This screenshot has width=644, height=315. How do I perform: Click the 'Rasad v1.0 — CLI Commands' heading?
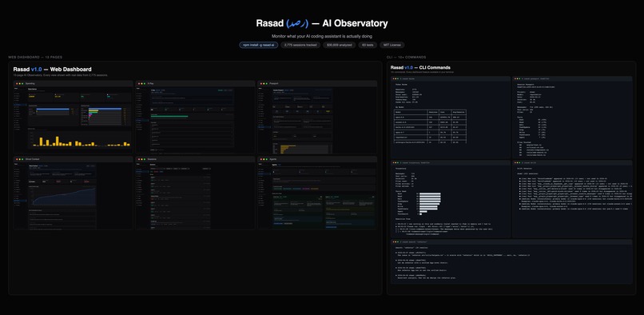[420, 67]
